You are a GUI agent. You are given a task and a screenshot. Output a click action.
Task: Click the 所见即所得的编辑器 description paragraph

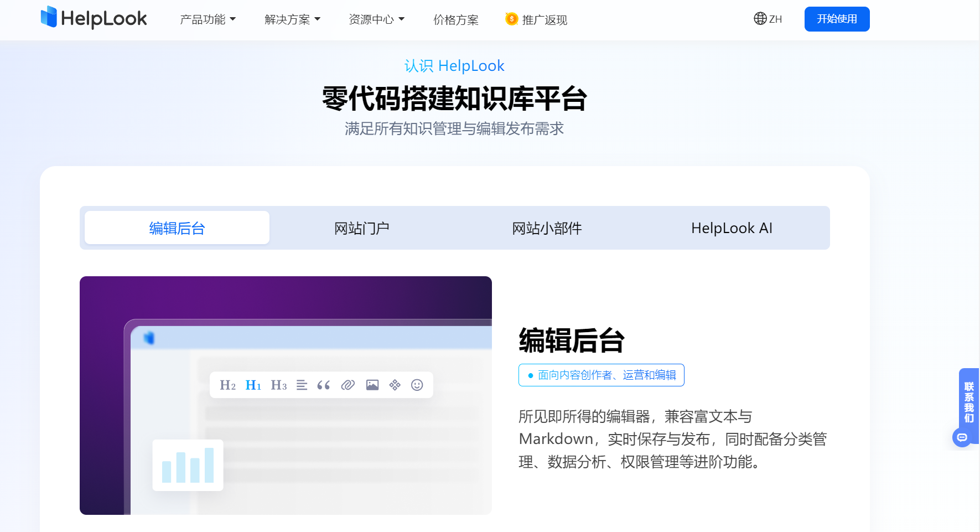coord(673,439)
